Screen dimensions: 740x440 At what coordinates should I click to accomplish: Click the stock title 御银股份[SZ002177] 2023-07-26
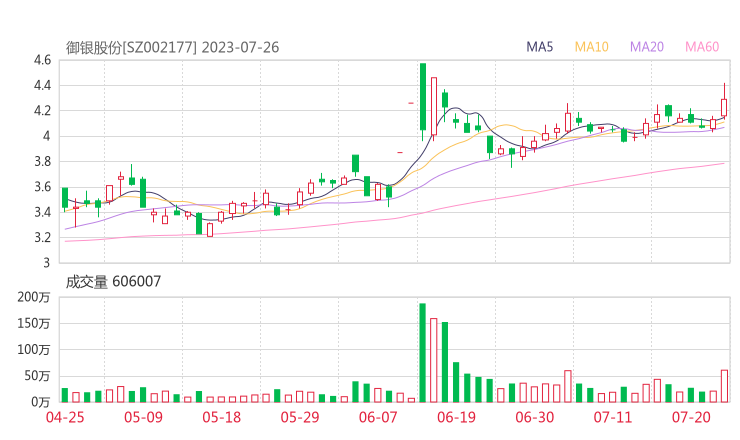[172, 47]
